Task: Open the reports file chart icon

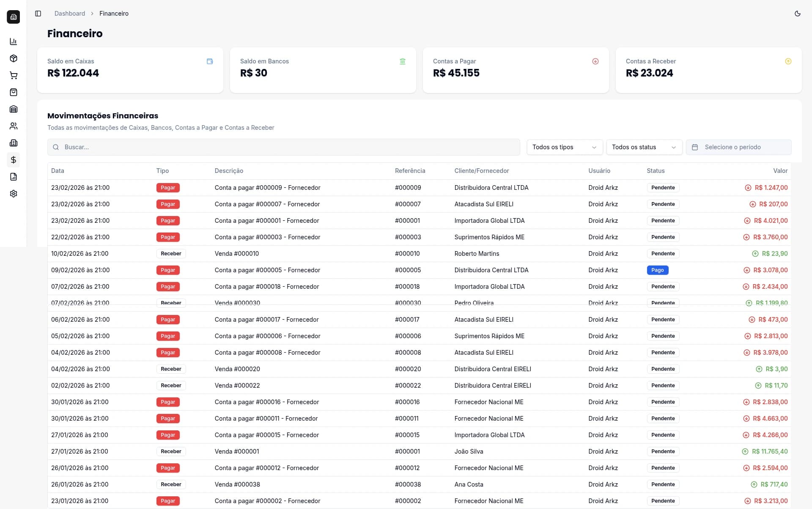Action: click(14, 177)
